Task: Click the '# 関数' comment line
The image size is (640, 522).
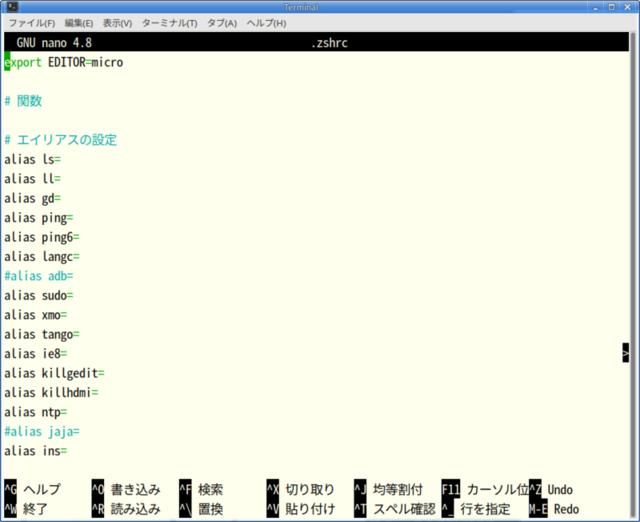Action: (x=23, y=101)
